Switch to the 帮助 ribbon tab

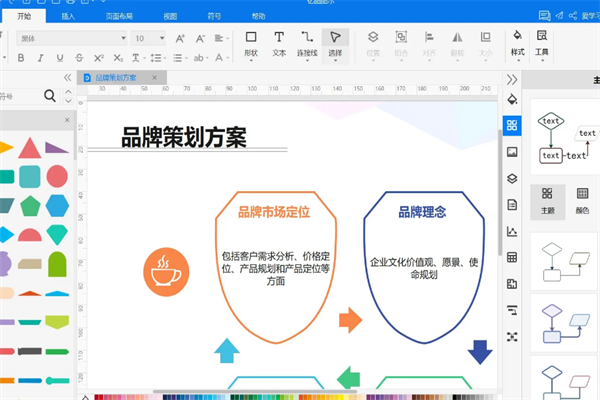click(258, 16)
